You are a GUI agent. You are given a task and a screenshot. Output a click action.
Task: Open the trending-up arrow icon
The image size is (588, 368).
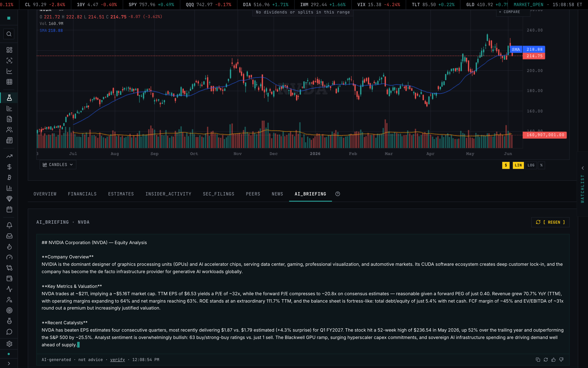tap(9, 156)
